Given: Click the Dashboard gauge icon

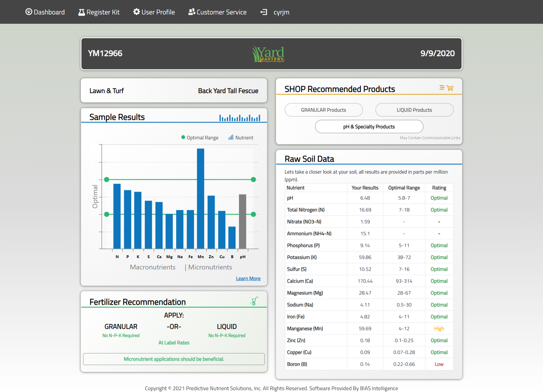Looking at the screenshot, I should (x=29, y=12).
